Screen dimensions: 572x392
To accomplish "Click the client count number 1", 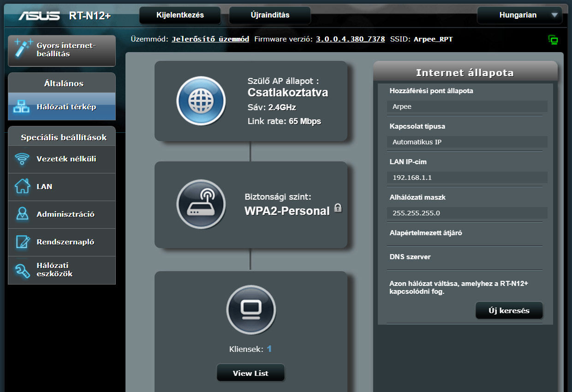I will click(x=269, y=349).
